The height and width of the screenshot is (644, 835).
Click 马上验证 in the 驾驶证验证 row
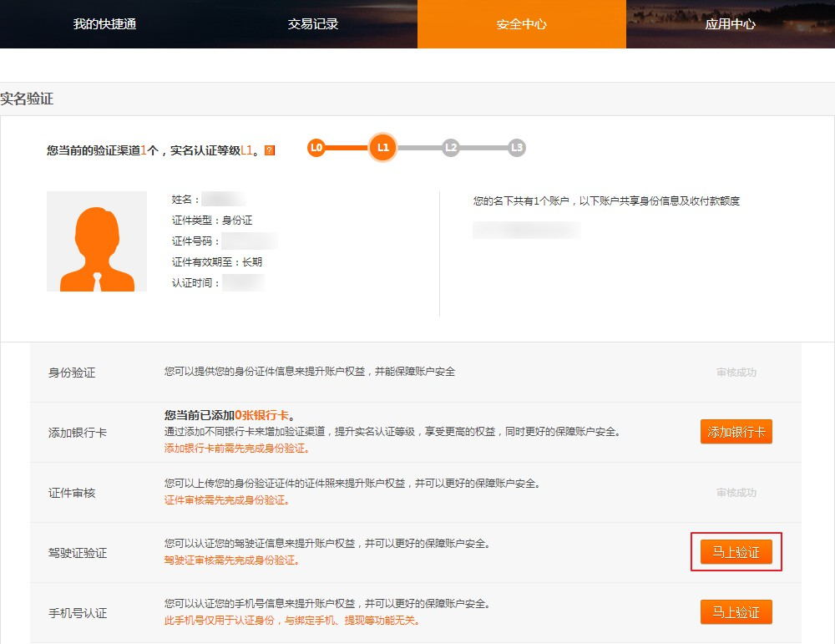click(736, 552)
